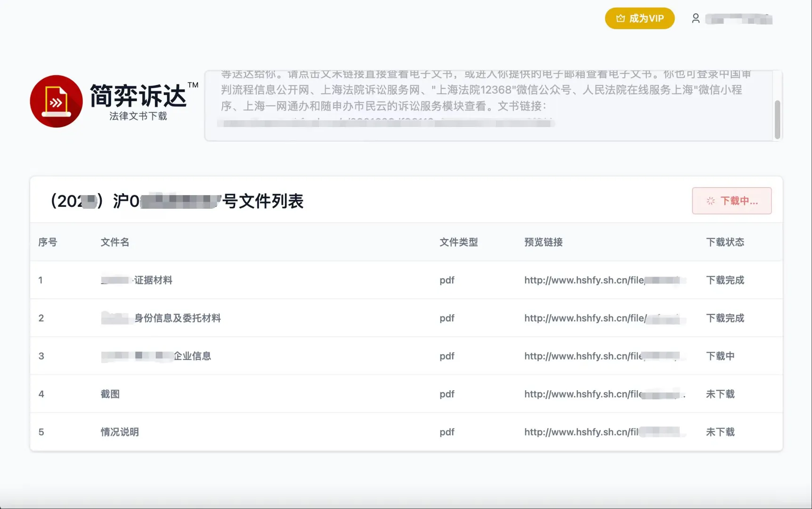The height and width of the screenshot is (509, 812).
Task: Click the spinning loader icon in 下载中 button
Action: pos(709,201)
